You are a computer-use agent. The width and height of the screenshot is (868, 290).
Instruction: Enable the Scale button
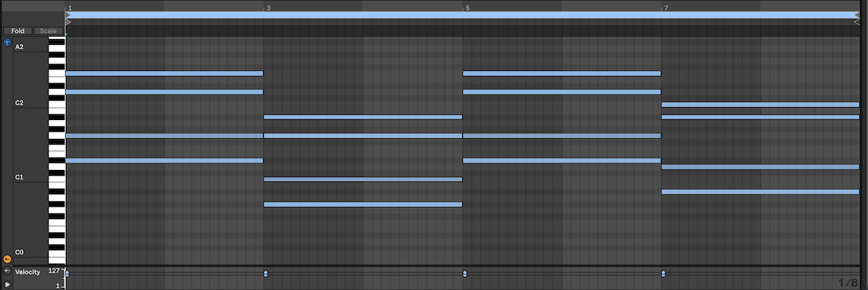pyautogui.click(x=48, y=31)
